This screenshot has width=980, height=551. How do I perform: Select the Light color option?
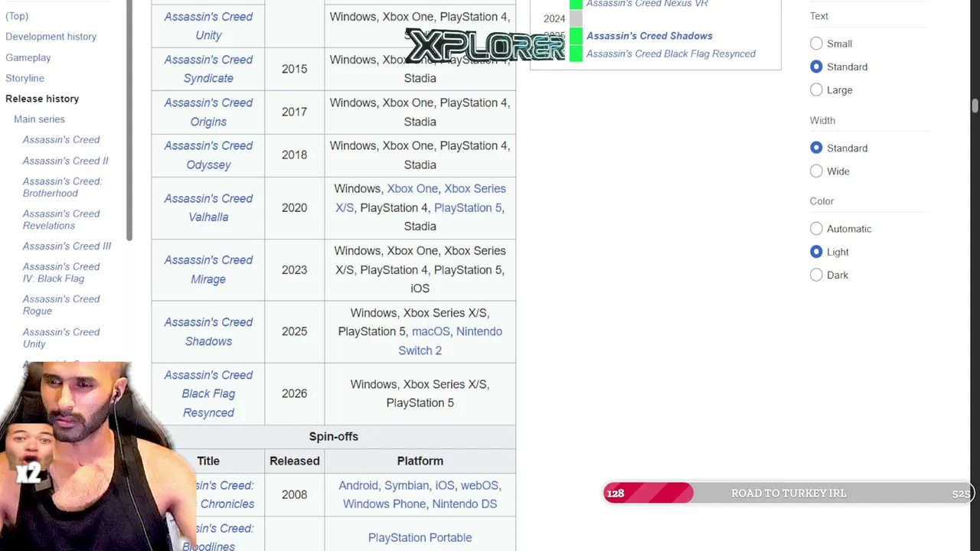click(x=816, y=251)
